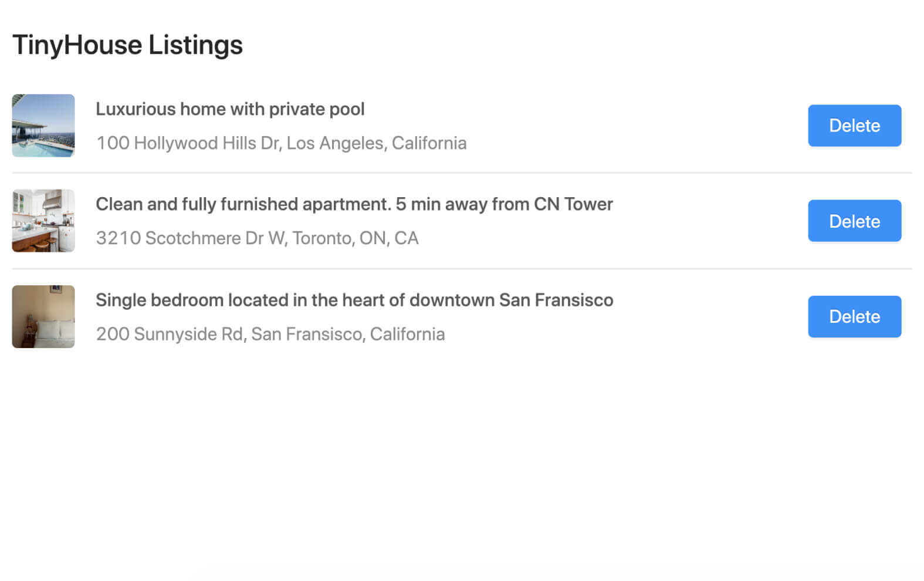Image resolution: width=924 pixels, height=581 pixels.
Task: Open the pool house thumbnail image
Action: tap(43, 126)
